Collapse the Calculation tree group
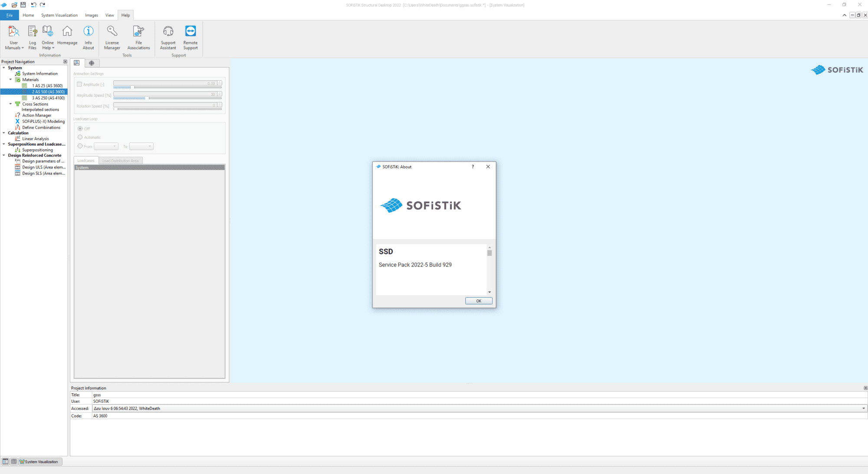This screenshot has width=868, height=474. click(x=4, y=133)
